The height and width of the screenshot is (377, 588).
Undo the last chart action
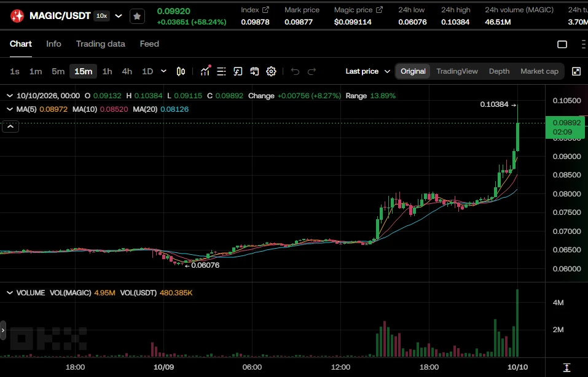pyautogui.click(x=295, y=71)
